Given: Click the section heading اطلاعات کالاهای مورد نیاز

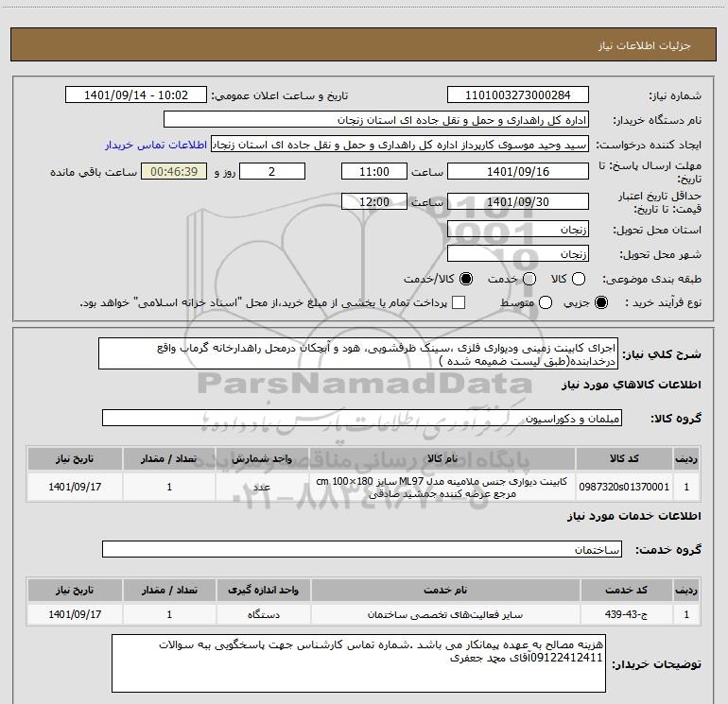Looking at the screenshot, I should [632, 385].
